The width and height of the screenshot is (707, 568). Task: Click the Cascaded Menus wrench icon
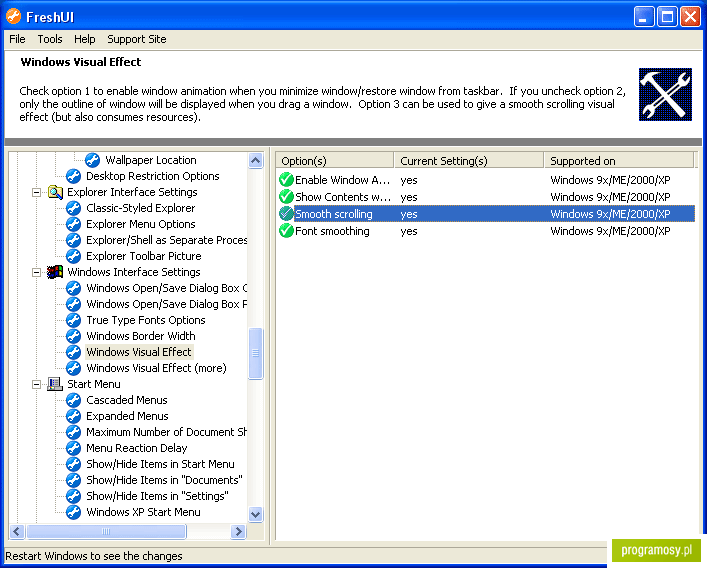pyautogui.click(x=73, y=400)
